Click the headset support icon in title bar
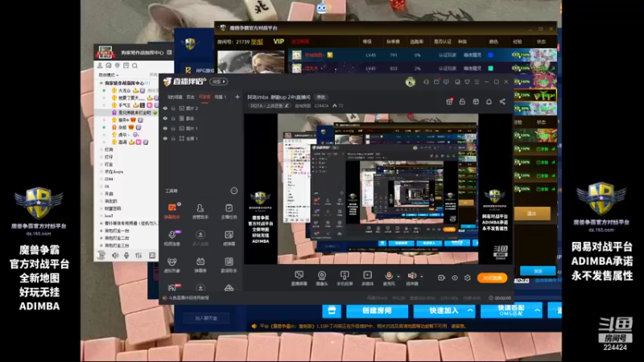The width and height of the screenshot is (644, 362). pos(427,82)
